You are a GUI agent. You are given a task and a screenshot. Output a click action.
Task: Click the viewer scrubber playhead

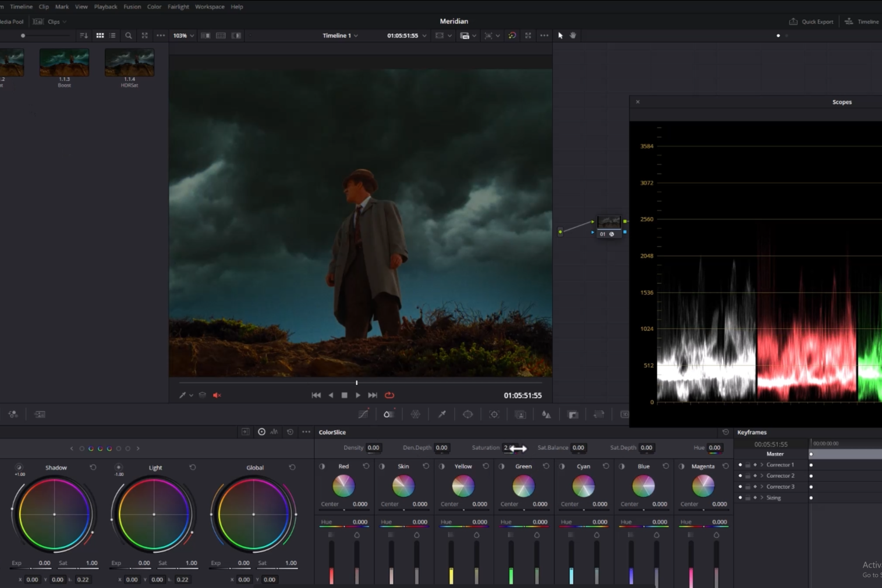coord(357,382)
